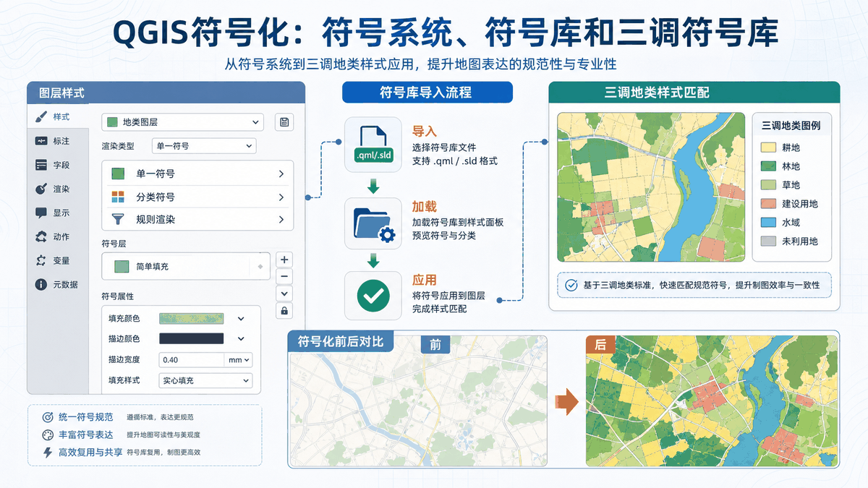Open the mm unit dropdown
The height and width of the screenshot is (488, 868).
coord(239,359)
